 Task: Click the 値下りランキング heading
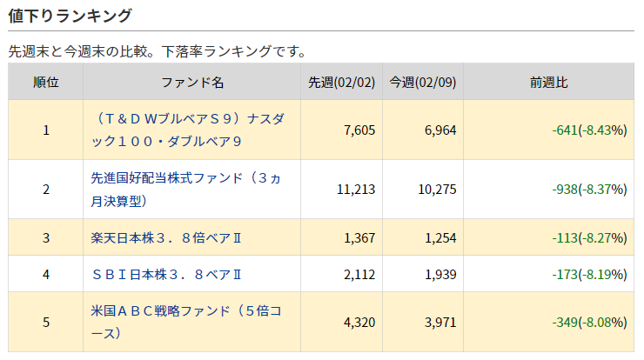click(x=70, y=16)
